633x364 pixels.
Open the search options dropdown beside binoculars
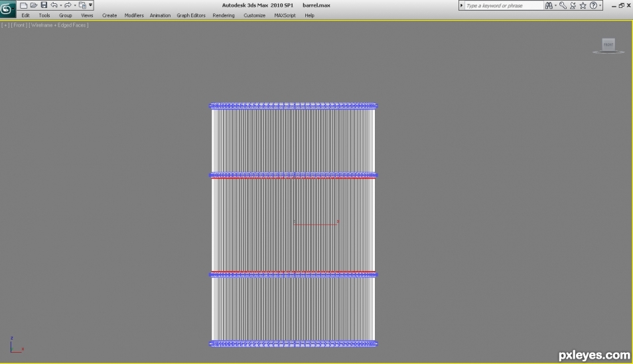tap(555, 6)
